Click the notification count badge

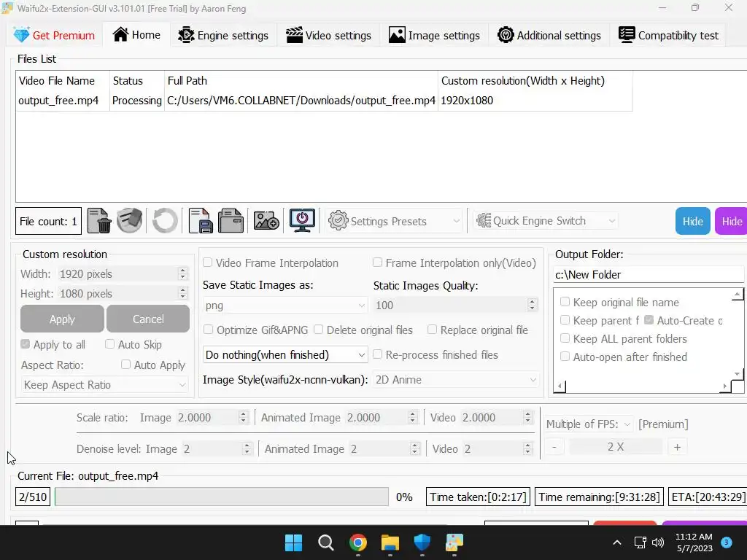[x=727, y=542]
